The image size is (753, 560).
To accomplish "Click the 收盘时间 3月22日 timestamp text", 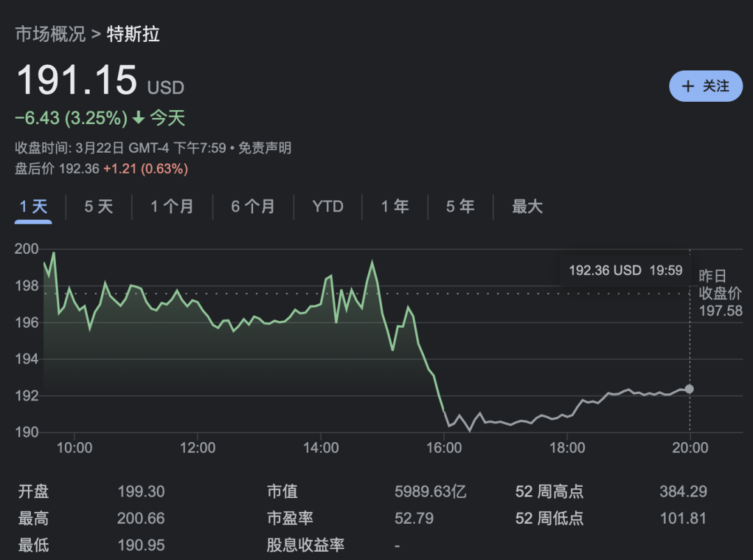I will (120, 148).
